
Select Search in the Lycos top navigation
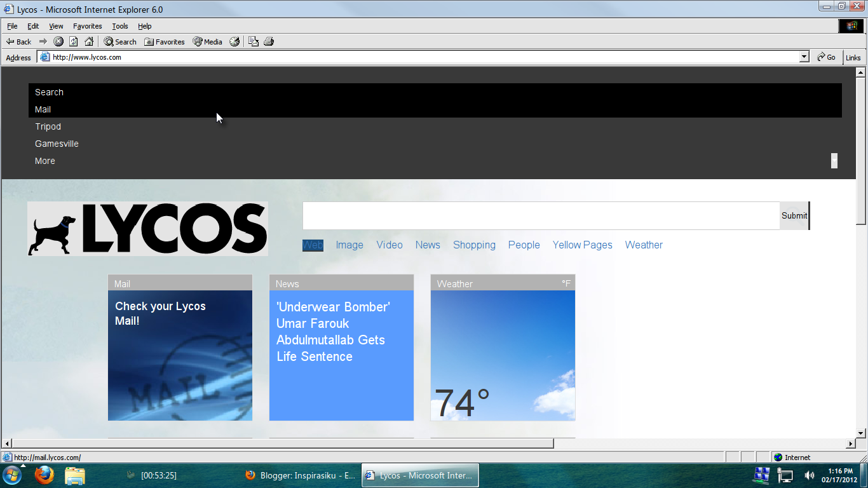pos(49,92)
